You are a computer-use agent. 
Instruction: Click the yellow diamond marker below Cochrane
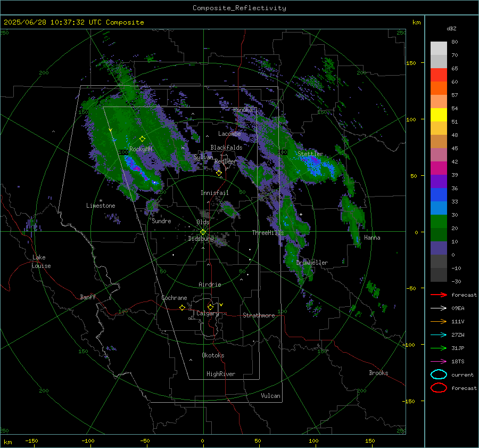click(183, 307)
